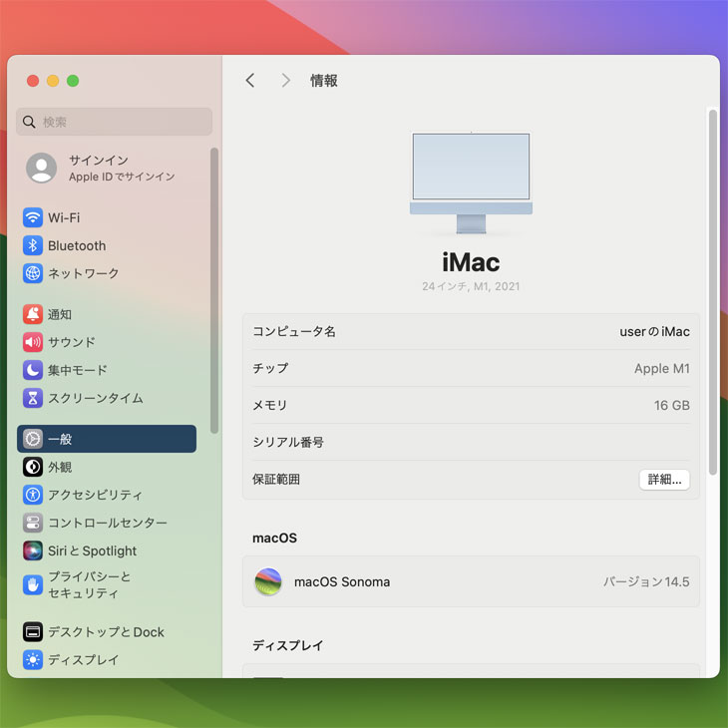Open サウンド speaker icon
The image size is (728, 728).
coord(33,342)
